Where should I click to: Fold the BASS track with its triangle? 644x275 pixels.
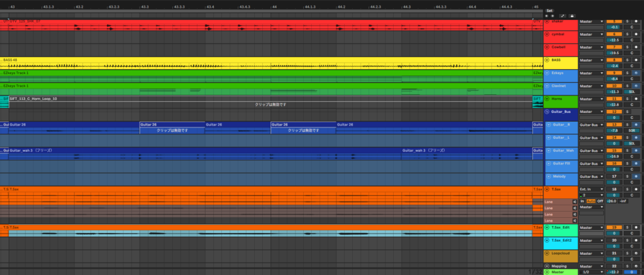point(547,60)
